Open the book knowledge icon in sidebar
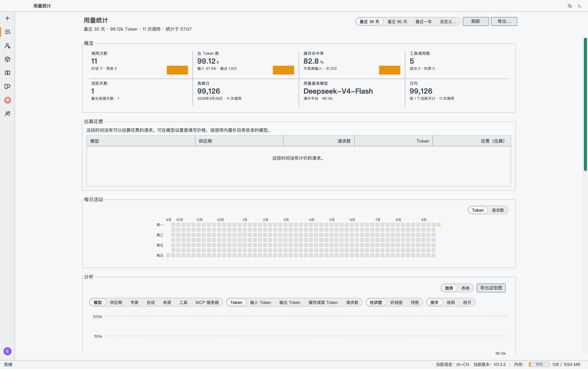 (x=7, y=73)
